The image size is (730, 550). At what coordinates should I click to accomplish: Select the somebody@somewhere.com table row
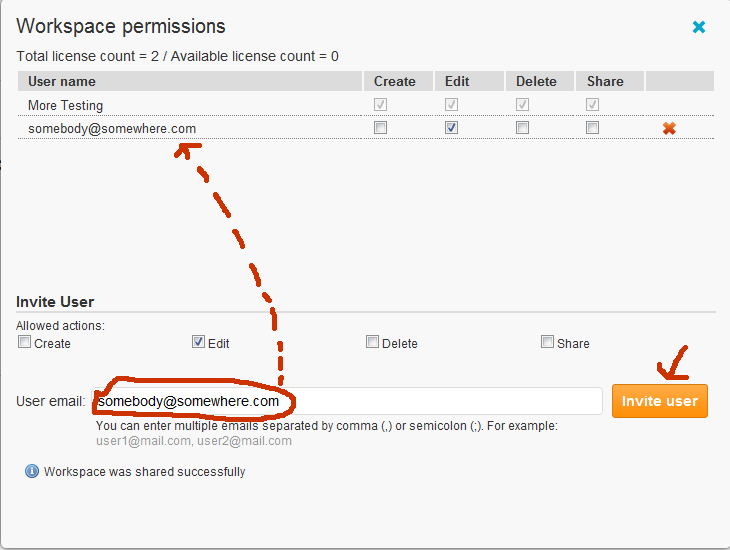(112, 128)
